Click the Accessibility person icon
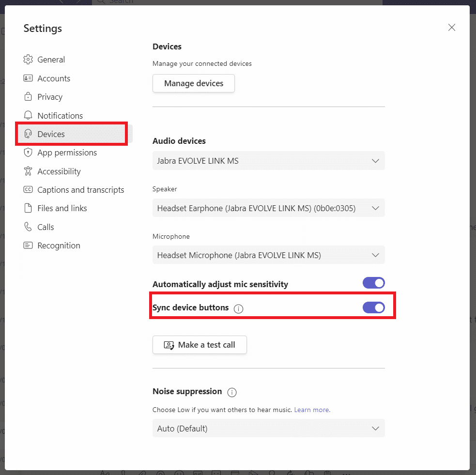 [x=28, y=171]
